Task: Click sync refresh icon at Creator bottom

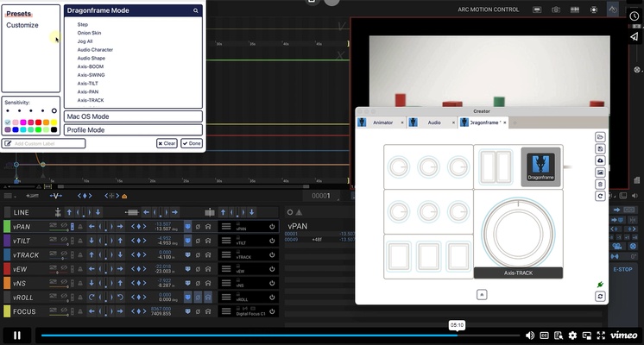Action: [x=600, y=296]
